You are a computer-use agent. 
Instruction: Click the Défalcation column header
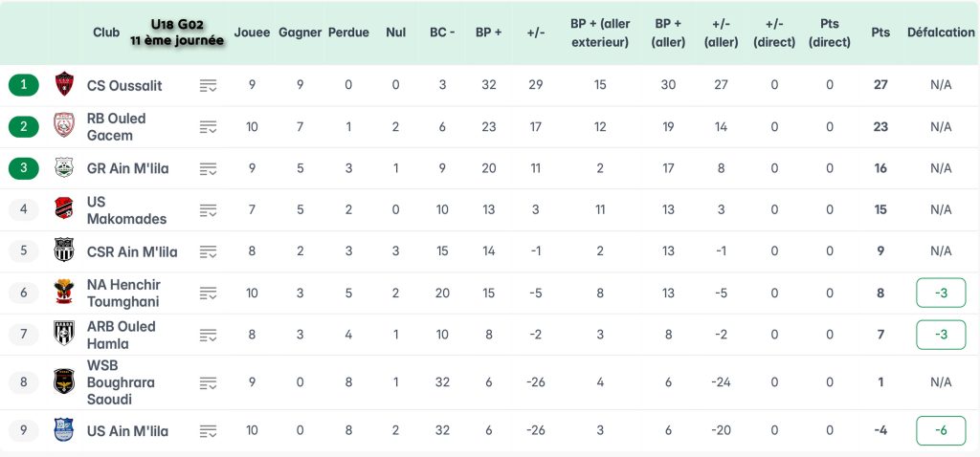click(x=941, y=33)
